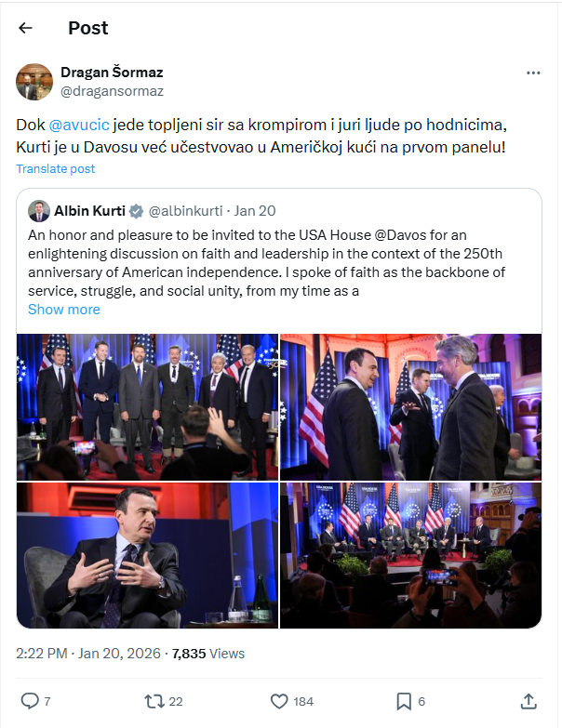Screen dimensions: 562x728
Task: Open the three-dot more options menu
Action: [x=533, y=73]
